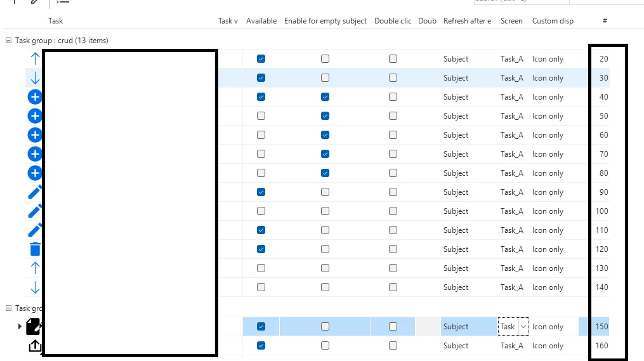Click the Custom disp column header
This screenshot has height=361, width=644.
553,21
